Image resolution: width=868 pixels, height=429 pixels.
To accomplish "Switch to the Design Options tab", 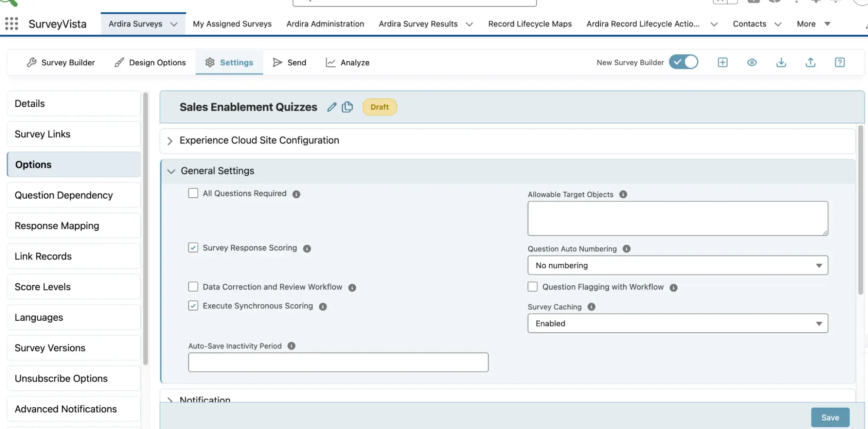I will pos(150,63).
